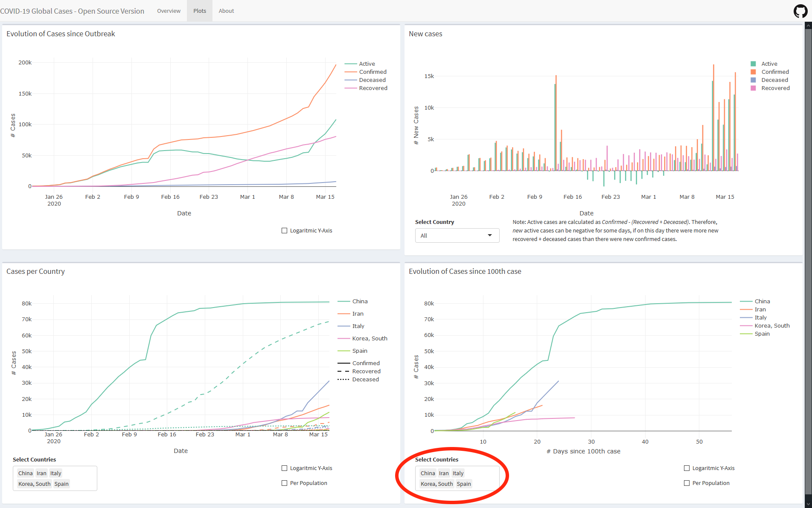
Task: Click Confirmed orange swatch in New cases legend
Action: [x=753, y=72]
